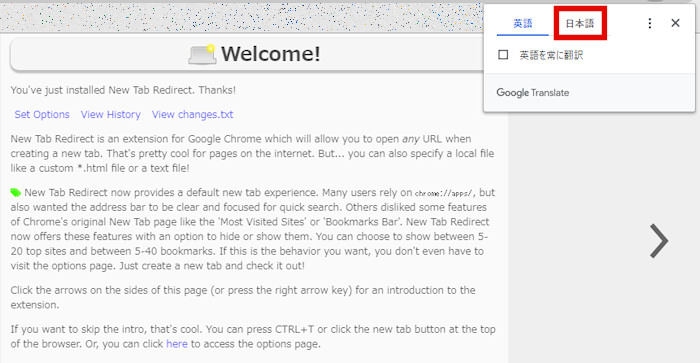
Task: Open the Set Options link
Action: pos(42,114)
